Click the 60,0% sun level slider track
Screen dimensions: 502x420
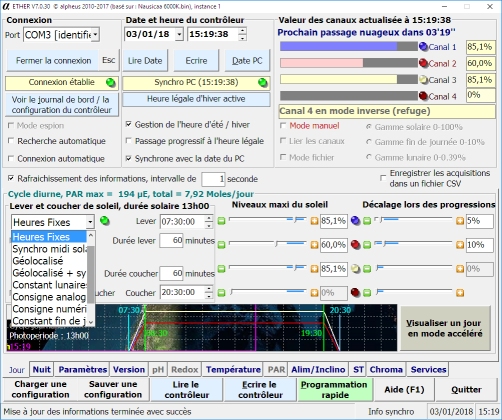point(268,244)
